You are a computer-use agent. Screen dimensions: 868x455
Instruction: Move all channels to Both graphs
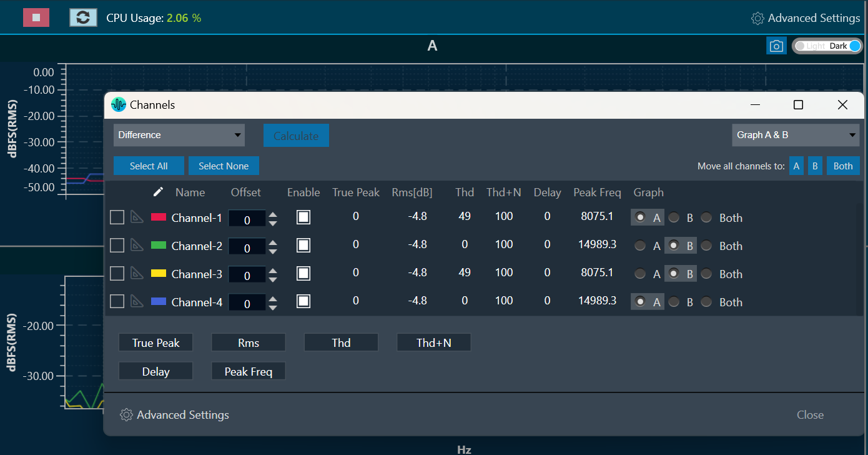[843, 166]
